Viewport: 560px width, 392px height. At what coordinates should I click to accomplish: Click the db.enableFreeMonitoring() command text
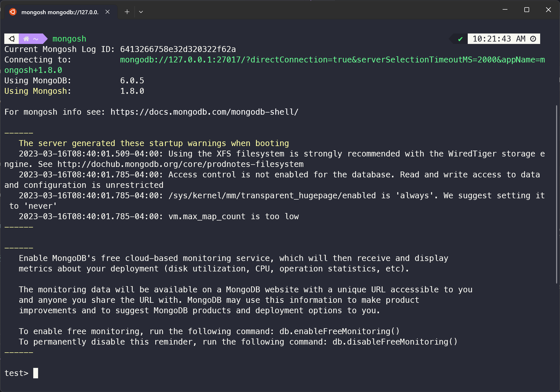click(339, 331)
